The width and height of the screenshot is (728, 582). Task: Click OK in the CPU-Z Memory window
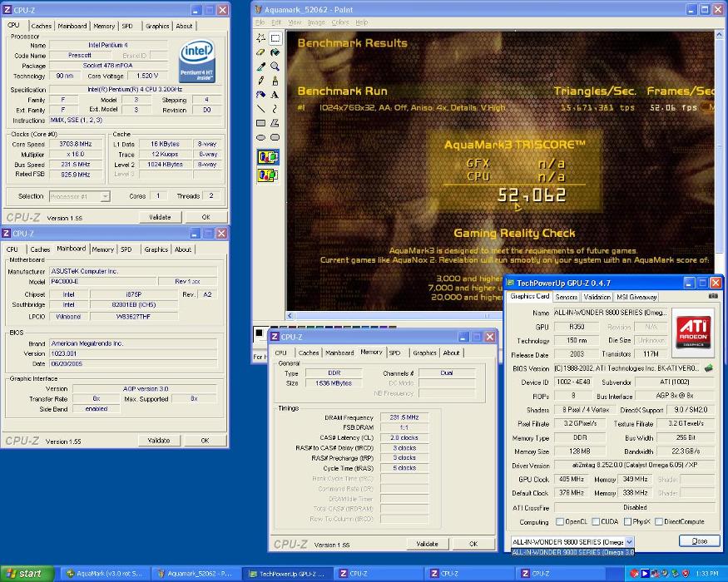click(473, 544)
